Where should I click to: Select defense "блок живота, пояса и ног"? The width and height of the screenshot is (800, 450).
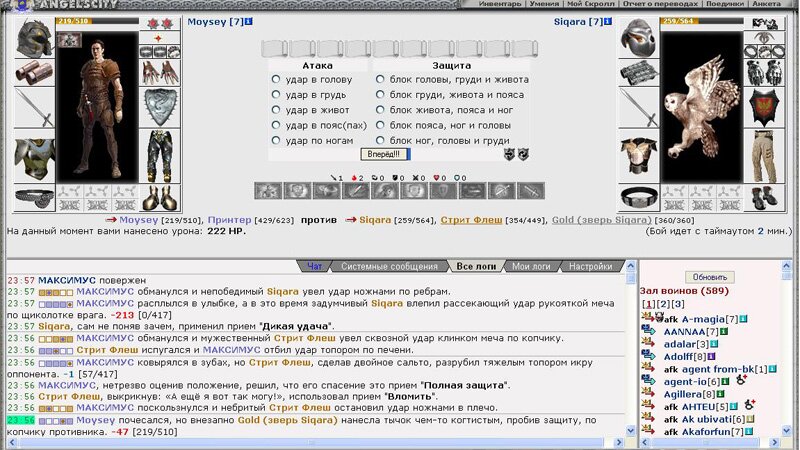[381, 110]
